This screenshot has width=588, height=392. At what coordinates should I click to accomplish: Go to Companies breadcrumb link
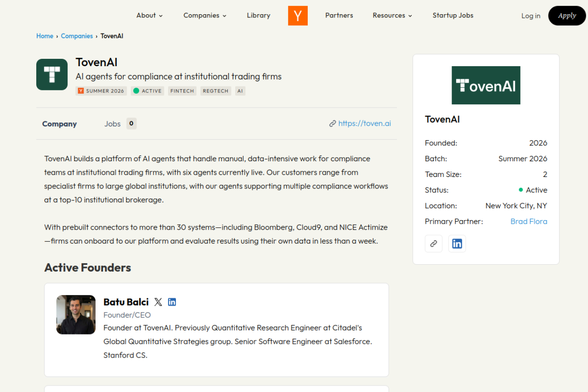click(77, 36)
